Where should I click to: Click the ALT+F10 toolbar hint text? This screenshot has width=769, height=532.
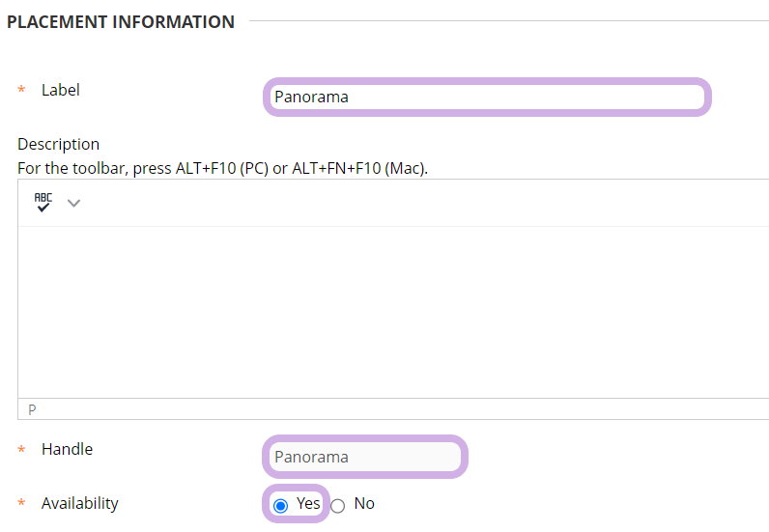222,168
